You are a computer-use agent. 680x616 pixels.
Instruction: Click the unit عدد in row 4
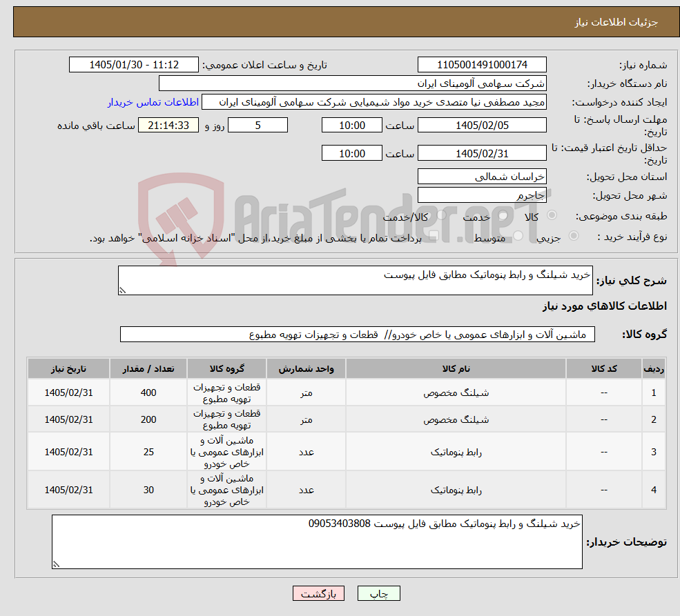[x=307, y=490]
